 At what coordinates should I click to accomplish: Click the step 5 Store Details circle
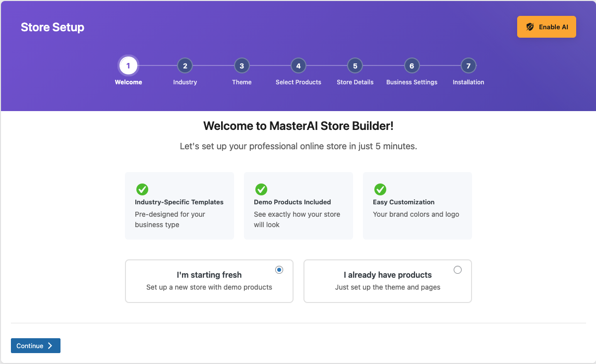[355, 65]
